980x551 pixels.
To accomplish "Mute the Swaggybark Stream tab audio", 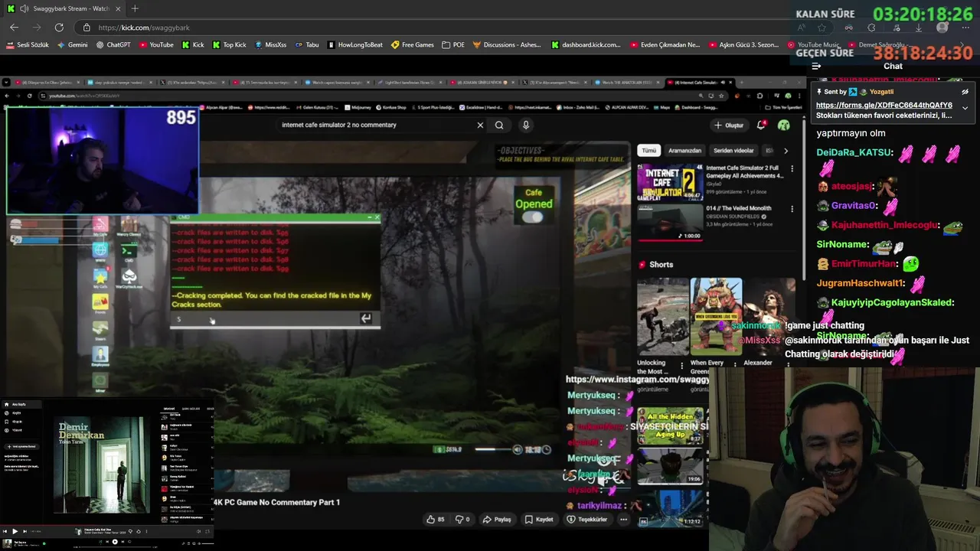I will 24,8.
